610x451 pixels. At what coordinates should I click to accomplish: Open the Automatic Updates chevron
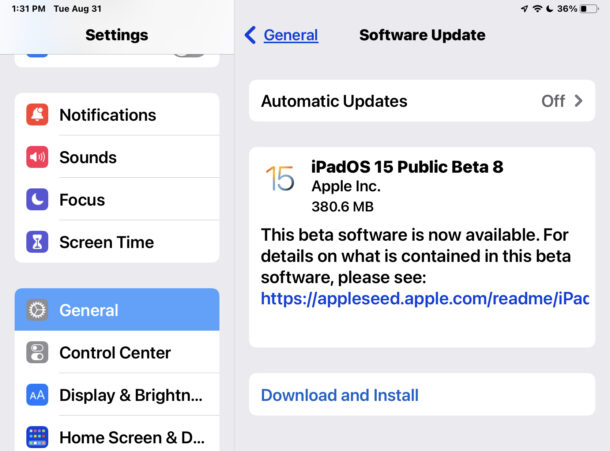point(578,101)
